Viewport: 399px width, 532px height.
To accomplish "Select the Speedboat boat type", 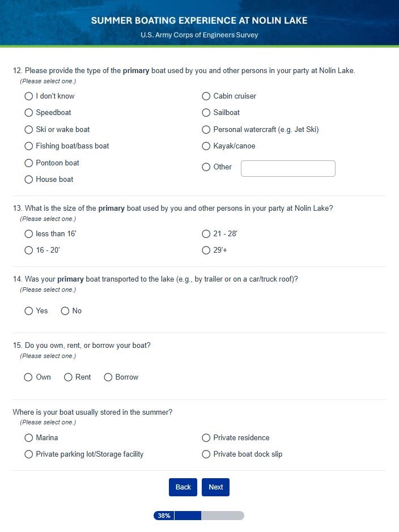I will [29, 113].
